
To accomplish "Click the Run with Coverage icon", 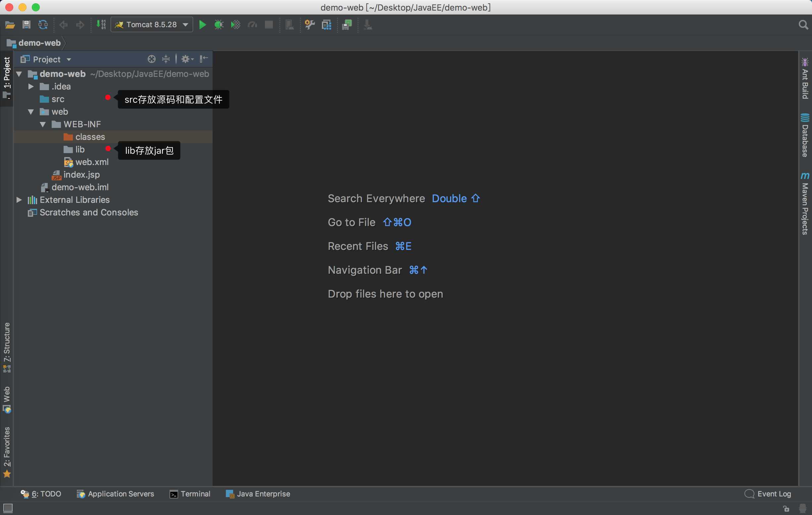I will tap(235, 24).
